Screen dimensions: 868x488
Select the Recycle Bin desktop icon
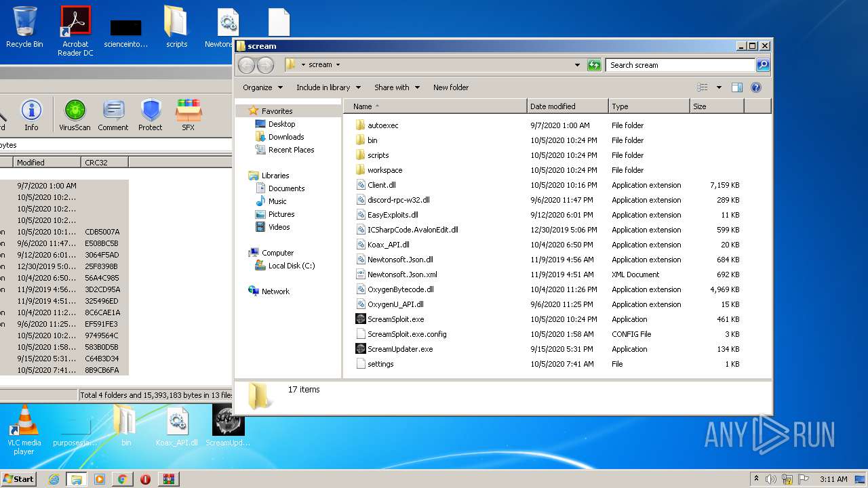tap(24, 28)
